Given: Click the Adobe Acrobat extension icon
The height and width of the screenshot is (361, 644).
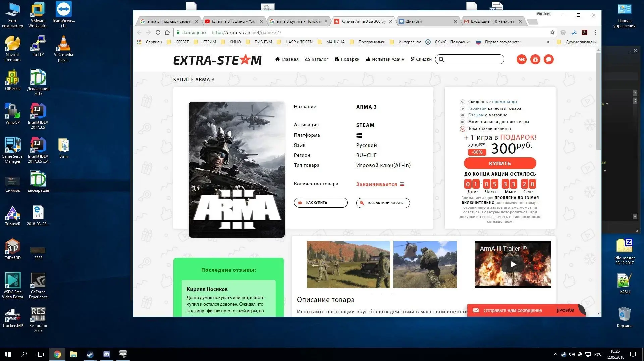Looking at the screenshot, I should (584, 32).
